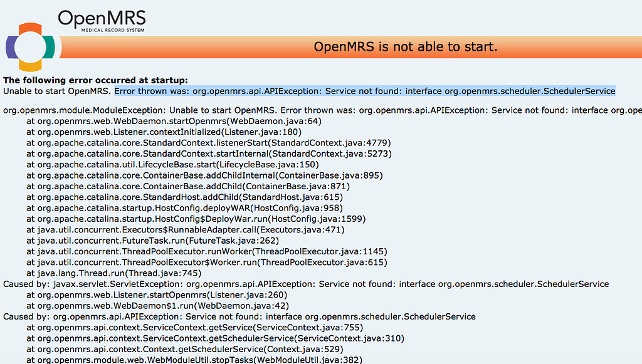Click the Listener.contextInitialized stack line
Image resolution: width=642 pixels, height=364 pixels.
click(164, 132)
